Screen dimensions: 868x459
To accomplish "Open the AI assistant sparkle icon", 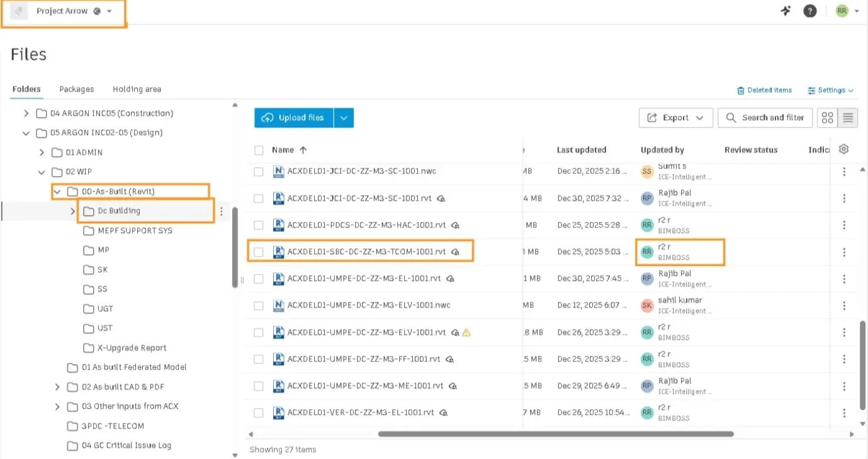I will point(786,11).
